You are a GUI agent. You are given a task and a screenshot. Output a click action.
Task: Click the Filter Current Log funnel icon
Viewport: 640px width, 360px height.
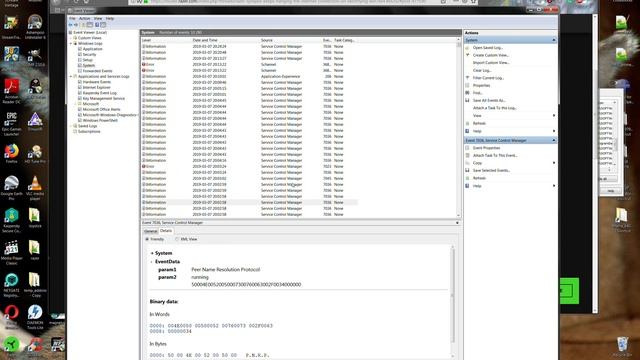click(467, 78)
